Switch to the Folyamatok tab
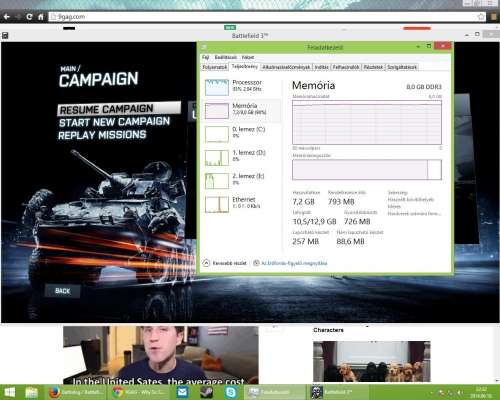Viewport: 500px width, 400px height. pyautogui.click(x=215, y=67)
